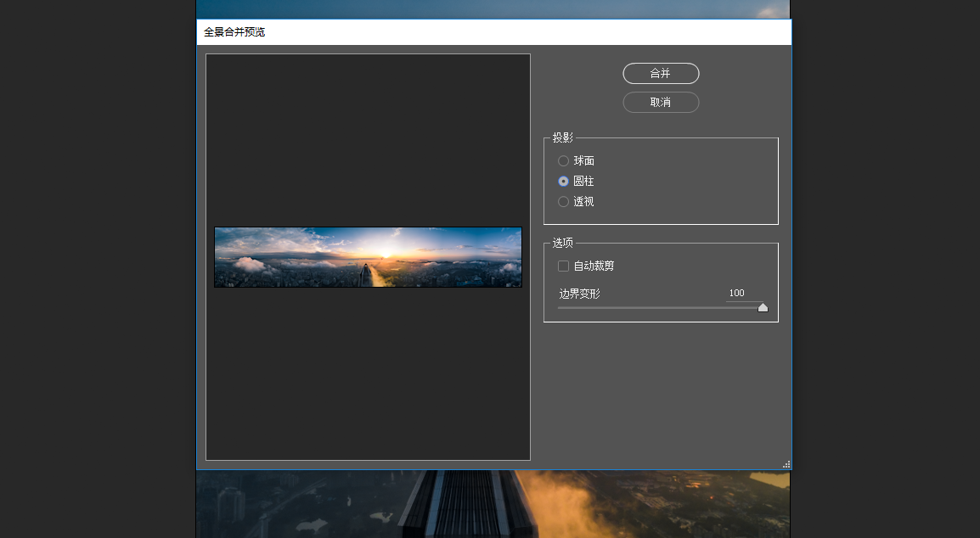
Task: Click the 边界变形 slider handle
Action: point(763,307)
